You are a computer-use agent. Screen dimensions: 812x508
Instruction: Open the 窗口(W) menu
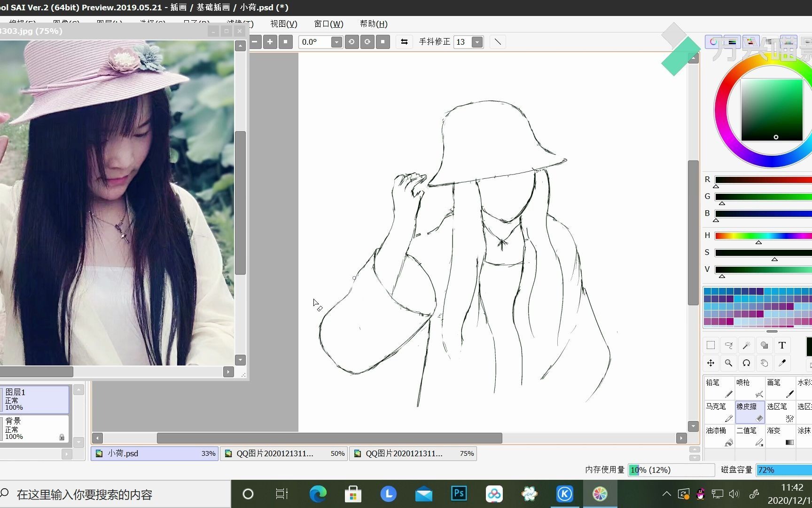328,24
